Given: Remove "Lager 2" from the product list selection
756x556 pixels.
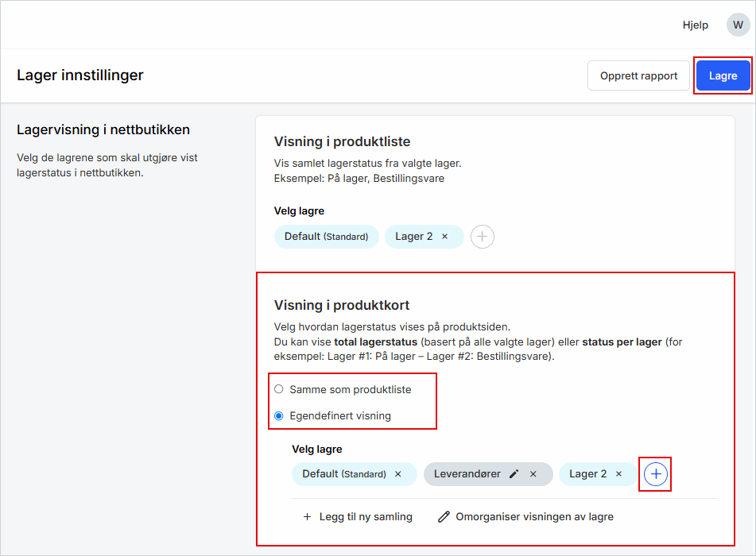Looking at the screenshot, I should 445,236.
